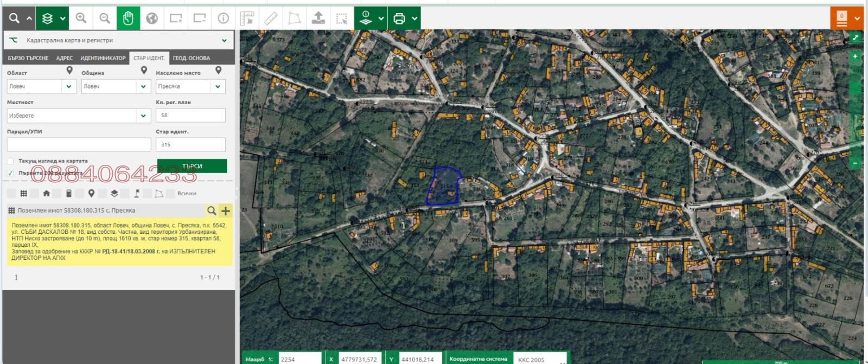The image size is (868, 364).
Task: Select the ruler measure distance tool
Action: pyautogui.click(x=271, y=18)
